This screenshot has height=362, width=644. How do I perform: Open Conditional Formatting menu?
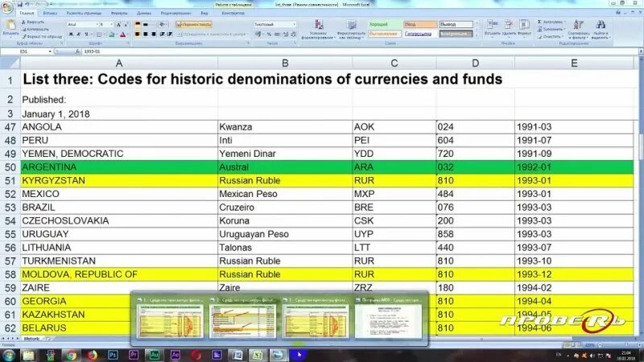click(x=318, y=30)
